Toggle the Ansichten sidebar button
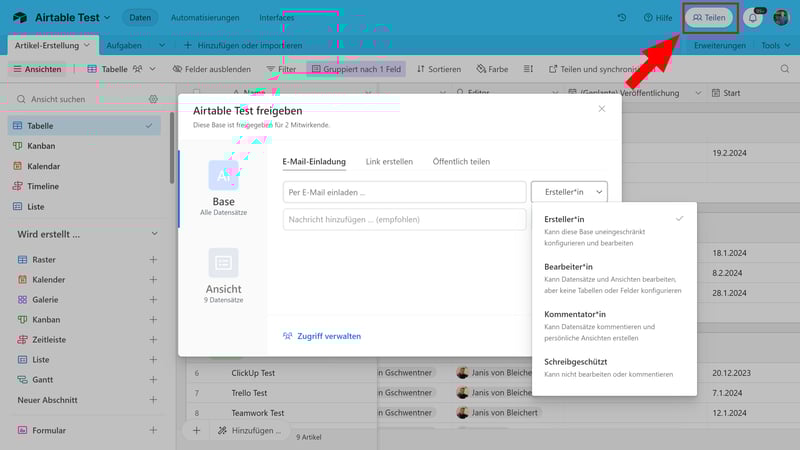Screen dimensions: 800x450 (x=37, y=69)
